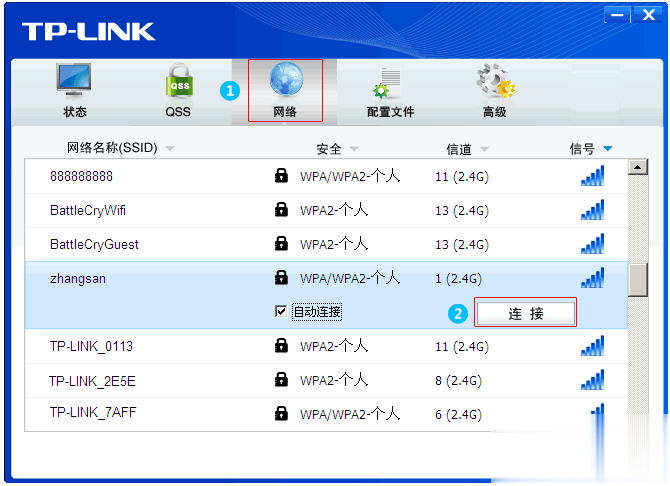Screen dimensions: 670x486
Task: Click the lock icon for TP-LINK_0113
Action: [x=281, y=345]
